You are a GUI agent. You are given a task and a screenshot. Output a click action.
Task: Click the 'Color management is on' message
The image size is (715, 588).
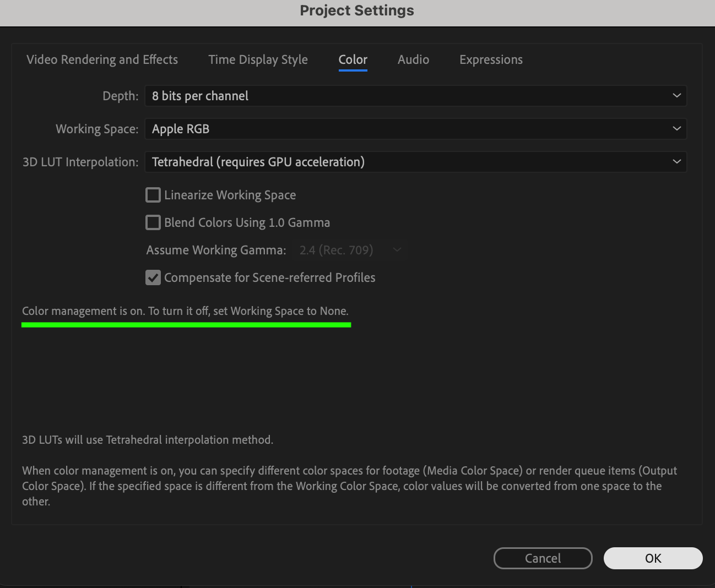(185, 311)
